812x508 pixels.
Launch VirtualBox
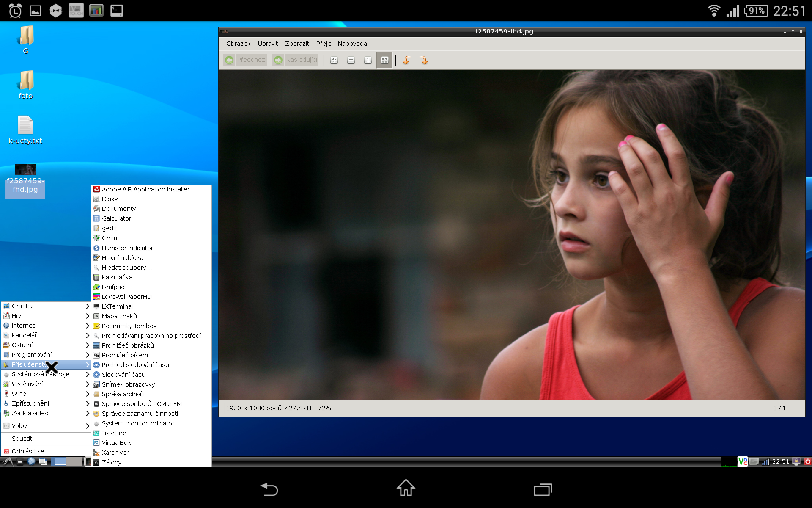point(151,443)
